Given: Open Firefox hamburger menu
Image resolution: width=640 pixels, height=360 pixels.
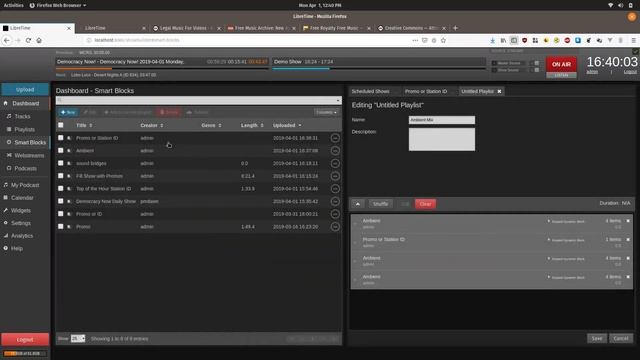Looking at the screenshot, I should [633, 40].
